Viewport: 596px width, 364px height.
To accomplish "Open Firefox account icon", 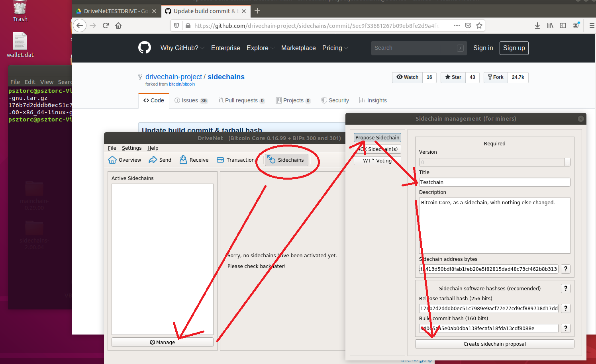I will 576,25.
